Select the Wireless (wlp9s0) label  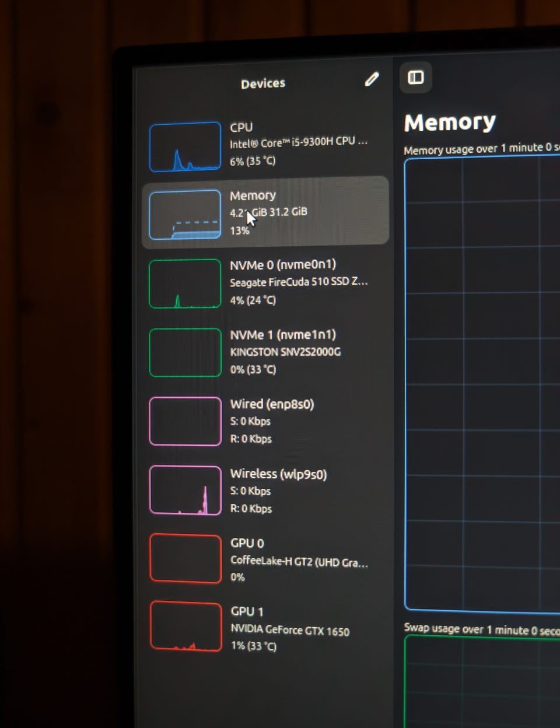(x=278, y=474)
